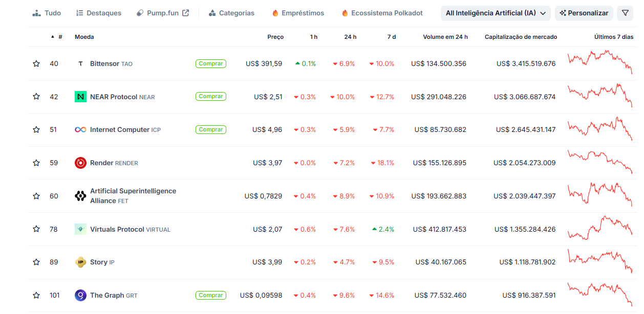
Task: Sort by the 24 h change column header
Action: (x=350, y=37)
